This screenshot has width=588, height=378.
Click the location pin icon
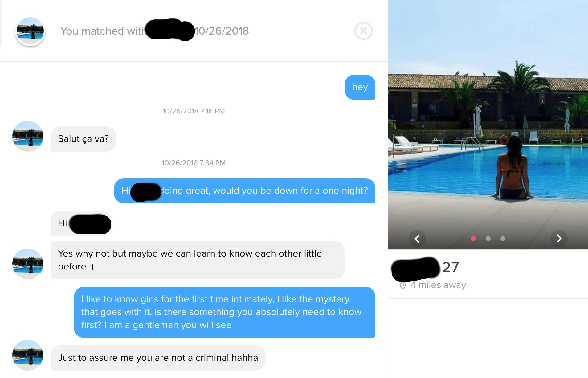(x=402, y=286)
